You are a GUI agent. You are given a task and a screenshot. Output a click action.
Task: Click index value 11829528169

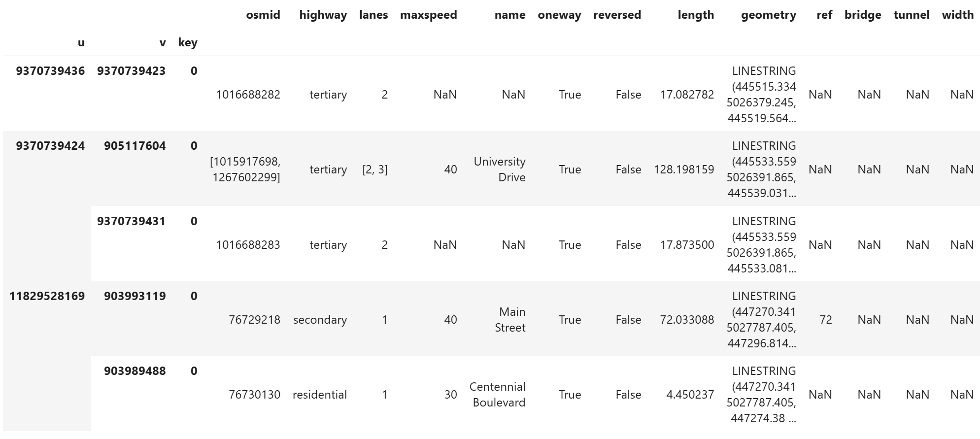pyautogui.click(x=47, y=296)
